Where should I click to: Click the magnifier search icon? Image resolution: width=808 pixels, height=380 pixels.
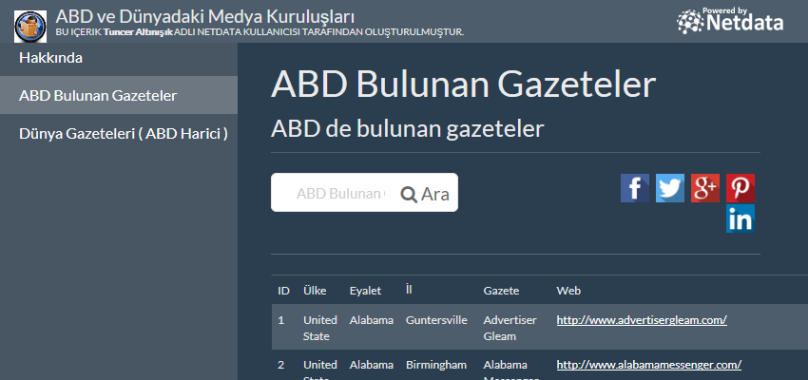409,194
